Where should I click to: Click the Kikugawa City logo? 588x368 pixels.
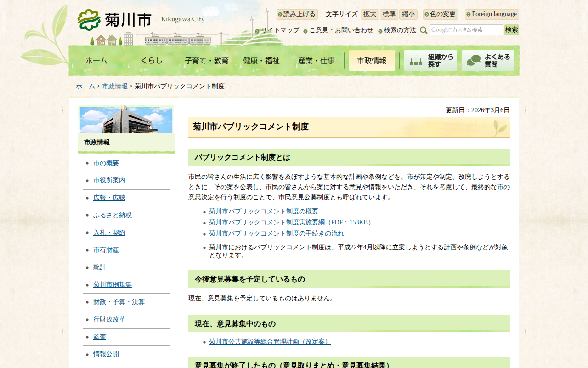coord(115,20)
